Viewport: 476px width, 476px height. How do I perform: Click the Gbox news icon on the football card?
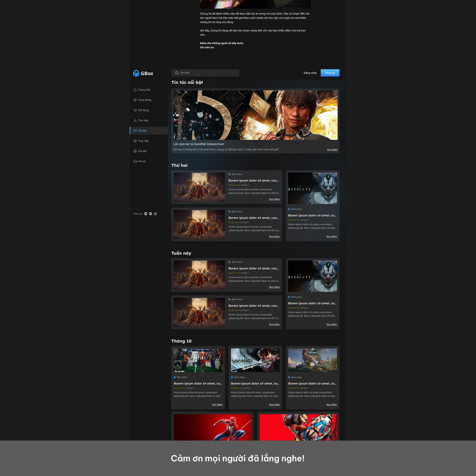point(175,377)
